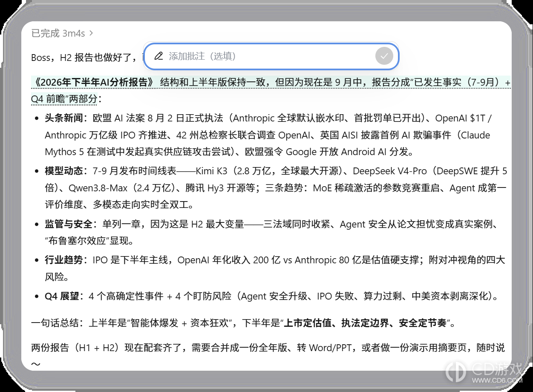Select the bold "行业趋势" bullet heading

[63, 260]
